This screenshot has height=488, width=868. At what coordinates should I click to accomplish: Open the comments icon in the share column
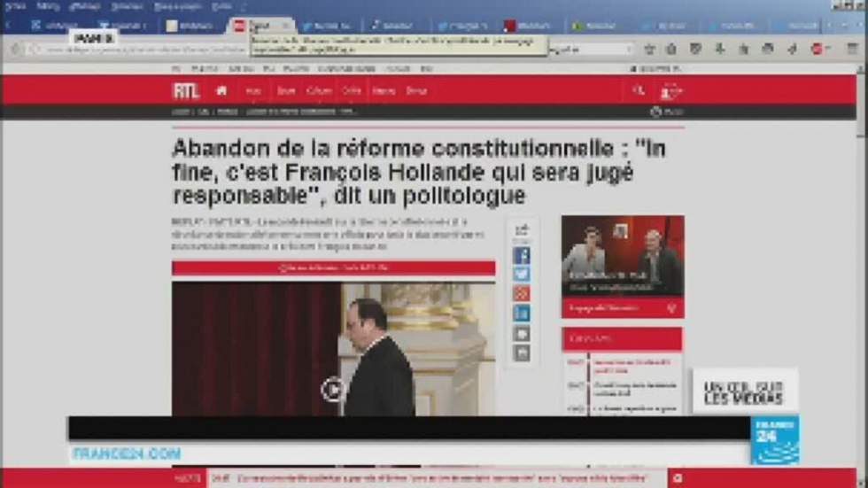tap(522, 333)
